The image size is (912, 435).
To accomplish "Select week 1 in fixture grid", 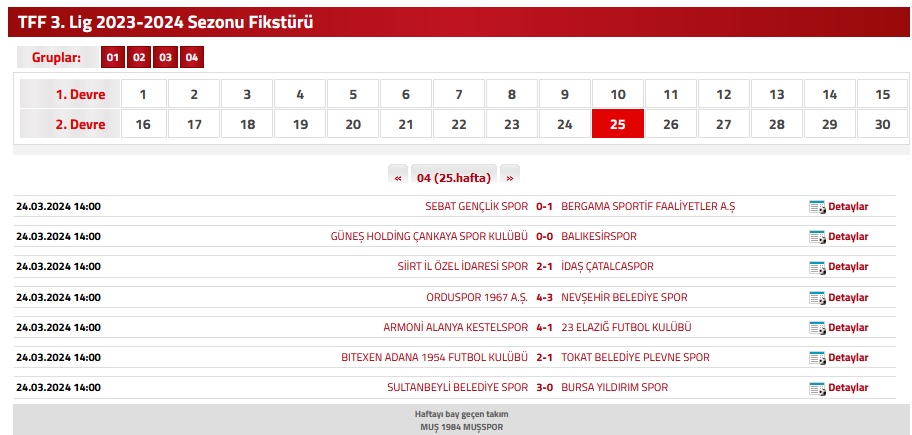I will 143,94.
